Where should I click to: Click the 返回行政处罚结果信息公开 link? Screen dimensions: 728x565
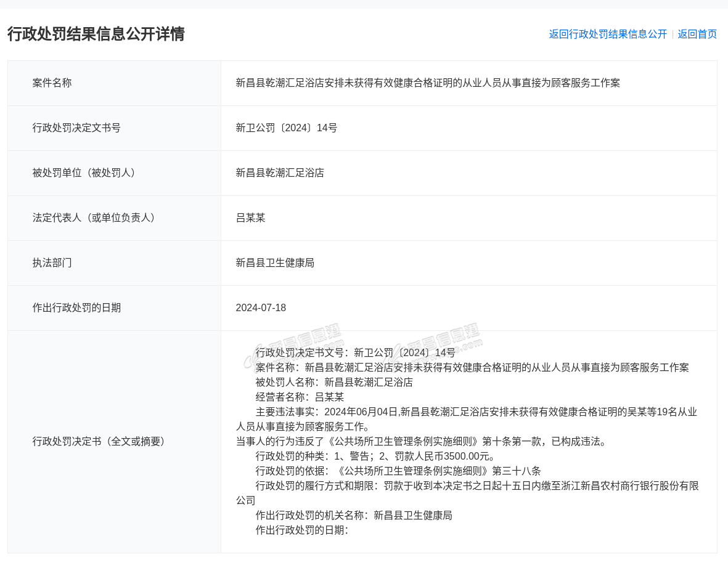608,35
